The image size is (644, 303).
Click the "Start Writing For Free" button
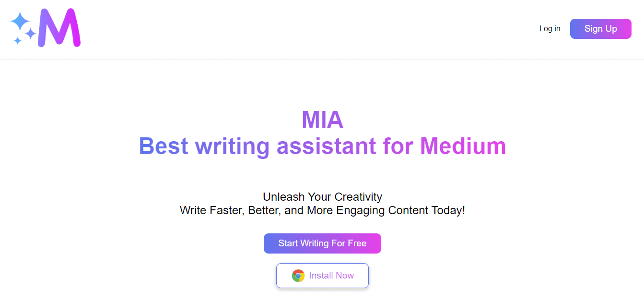coord(322,243)
